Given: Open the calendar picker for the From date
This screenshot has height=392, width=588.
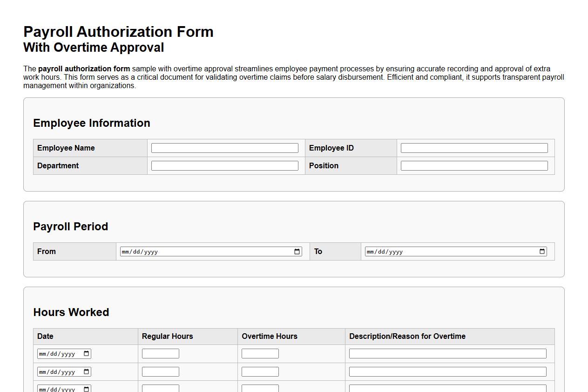Looking at the screenshot, I should coord(297,251).
